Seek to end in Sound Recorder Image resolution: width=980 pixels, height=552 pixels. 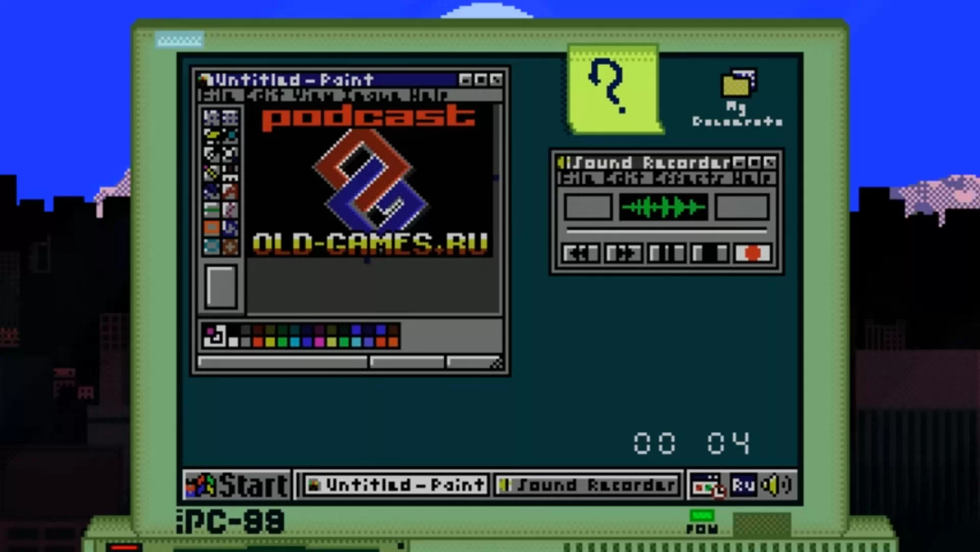click(624, 253)
